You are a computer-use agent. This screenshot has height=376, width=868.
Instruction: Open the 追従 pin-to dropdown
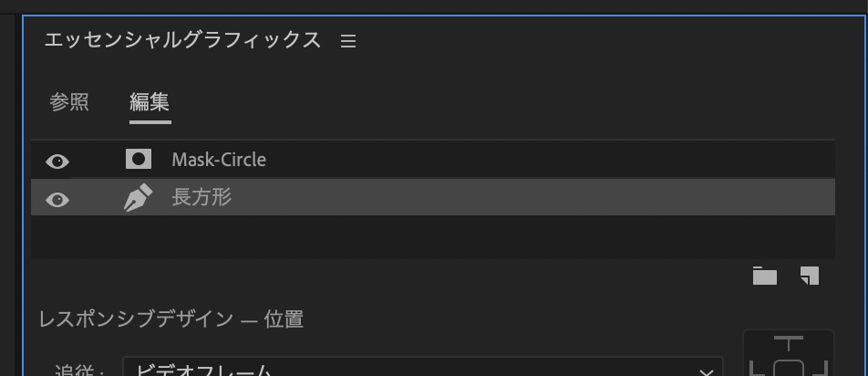point(421,370)
